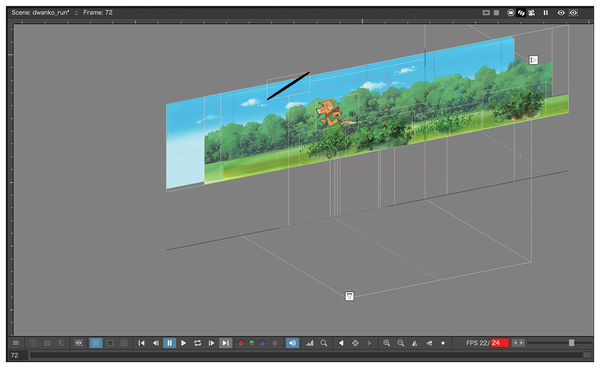Click the flip vertically icon

429,343
